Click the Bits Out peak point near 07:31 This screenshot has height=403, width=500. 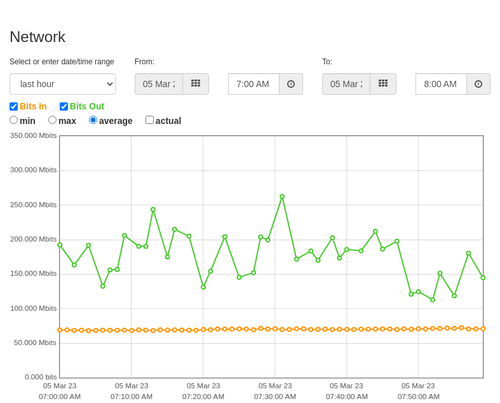point(282,197)
